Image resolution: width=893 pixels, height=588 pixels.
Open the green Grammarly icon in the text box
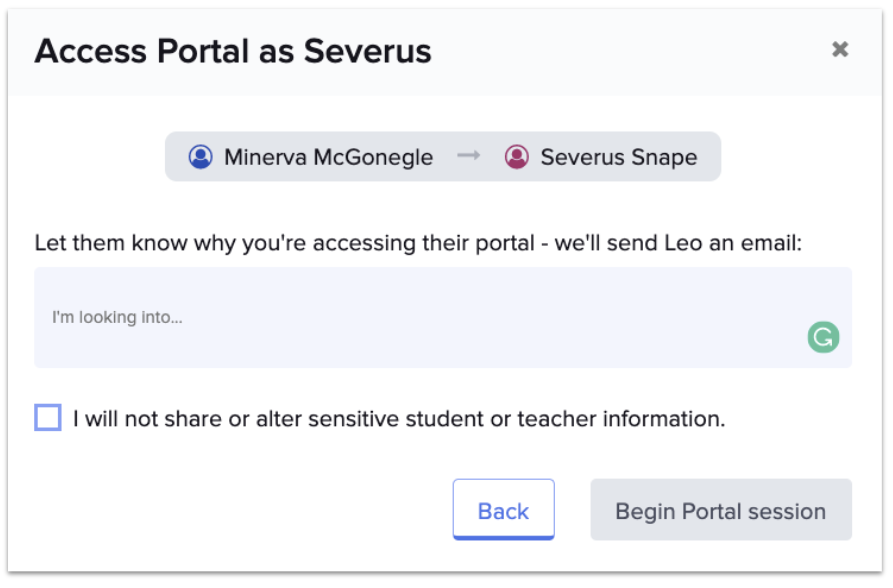(x=823, y=338)
